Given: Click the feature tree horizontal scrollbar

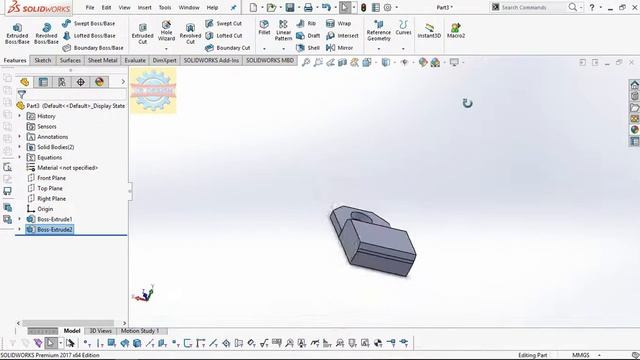Looking at the screenshot, I should (68, 323).
